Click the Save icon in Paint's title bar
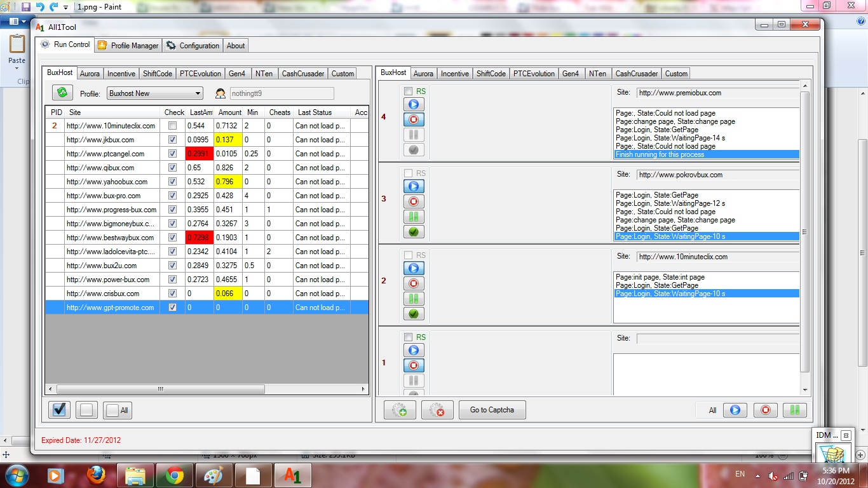This screenshot has width=868, height=488. tap(26, 7)
